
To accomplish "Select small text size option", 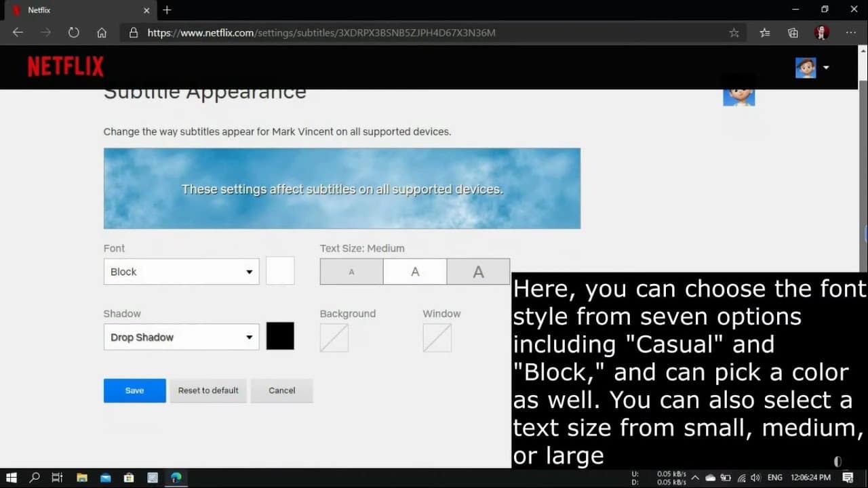I will coord(351,272).
